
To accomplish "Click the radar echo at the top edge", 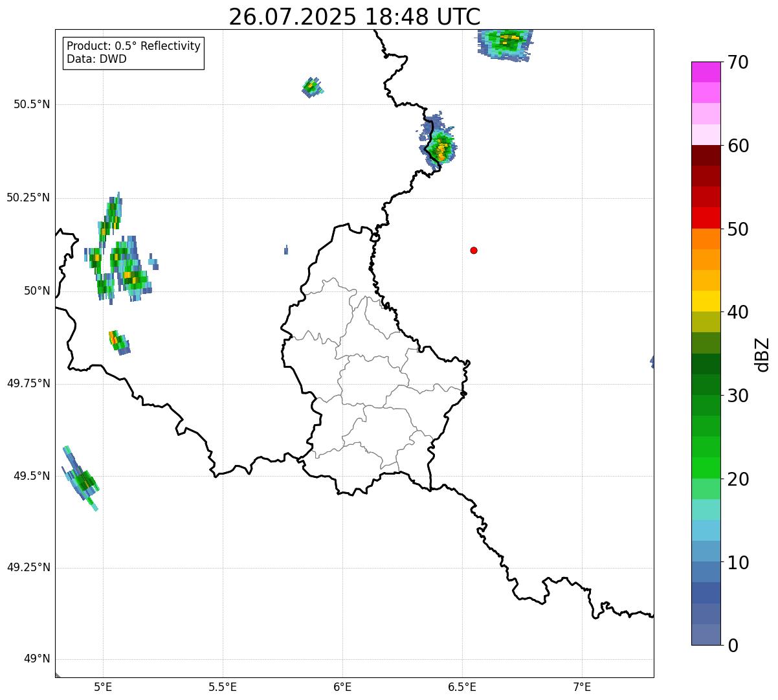I will click(506, 45).
